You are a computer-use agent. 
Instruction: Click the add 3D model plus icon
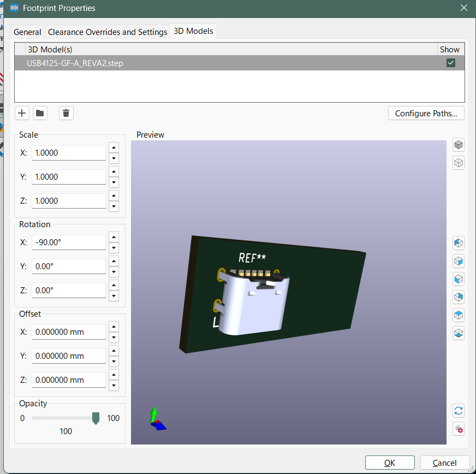pyautogui.click(x=22, y=113)
